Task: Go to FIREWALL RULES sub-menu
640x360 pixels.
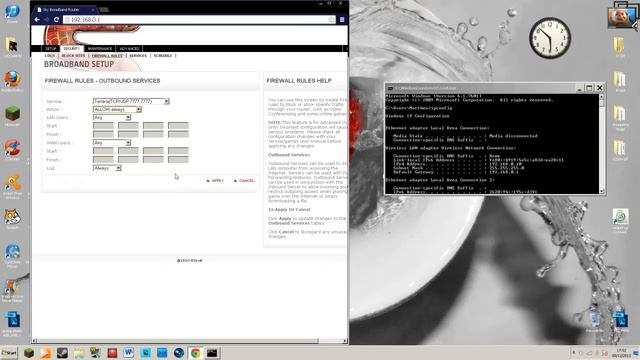Action: pos(107,56)
